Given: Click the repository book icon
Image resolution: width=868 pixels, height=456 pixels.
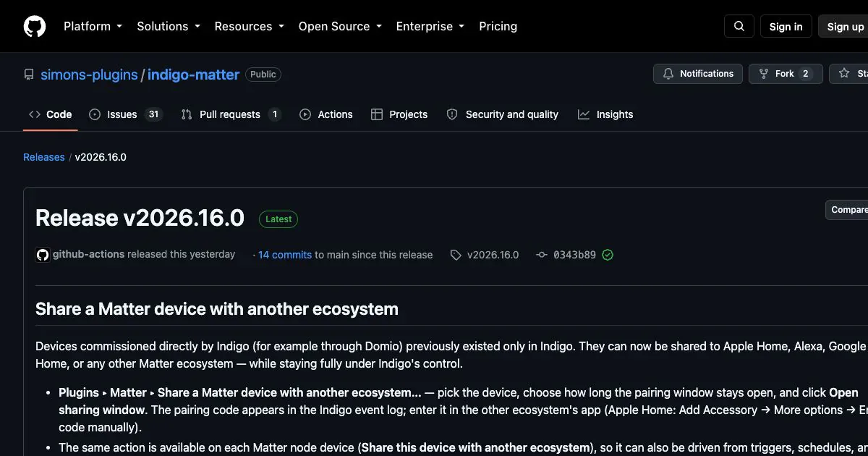Looking at the screenshot, I should pyautogui.click(x=29, y=75).
